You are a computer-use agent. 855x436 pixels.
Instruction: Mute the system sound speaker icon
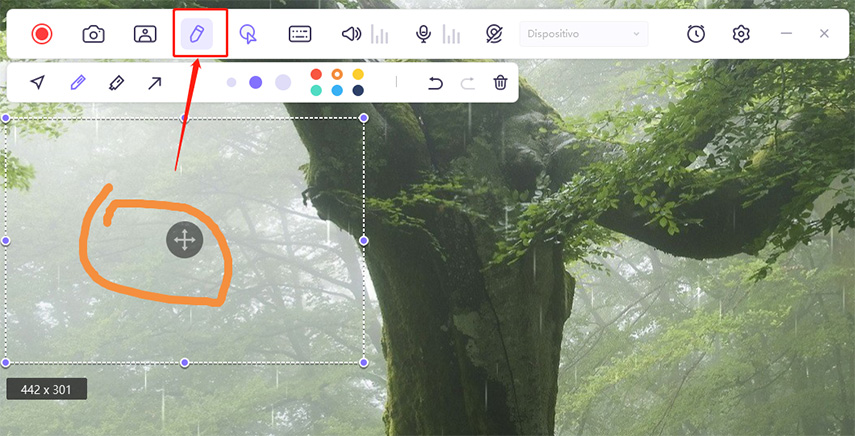coord(351,34)
